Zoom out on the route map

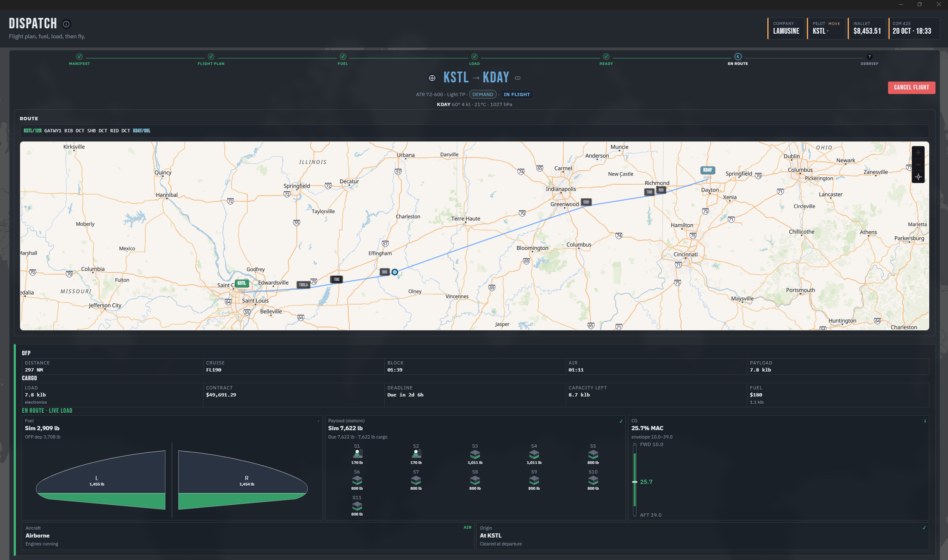click(x=918, y=165)
